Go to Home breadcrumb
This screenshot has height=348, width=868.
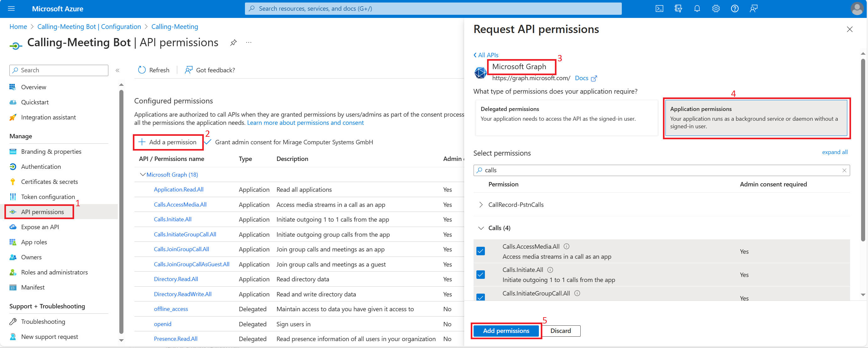pos(18,27)
